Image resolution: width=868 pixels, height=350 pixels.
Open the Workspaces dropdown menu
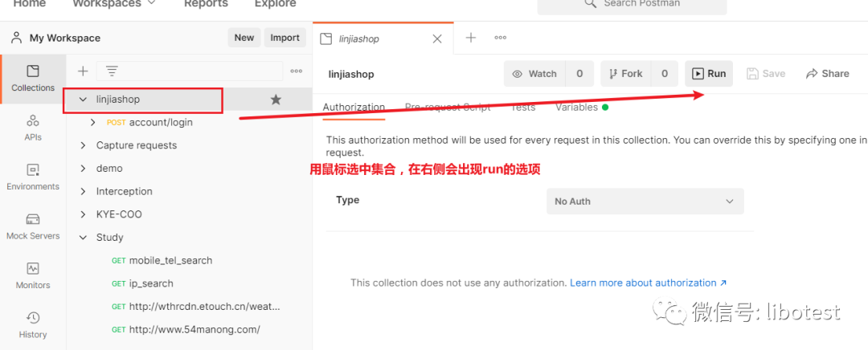114,3
